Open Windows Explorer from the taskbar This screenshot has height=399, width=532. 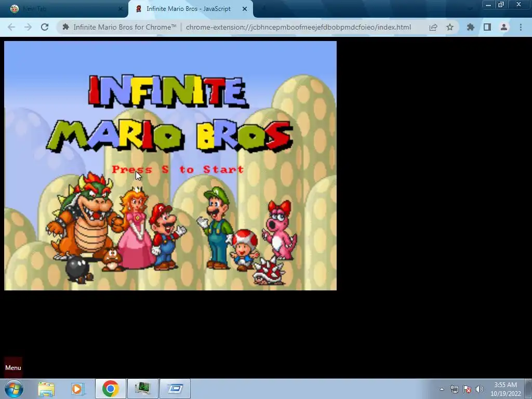(46, 389)
